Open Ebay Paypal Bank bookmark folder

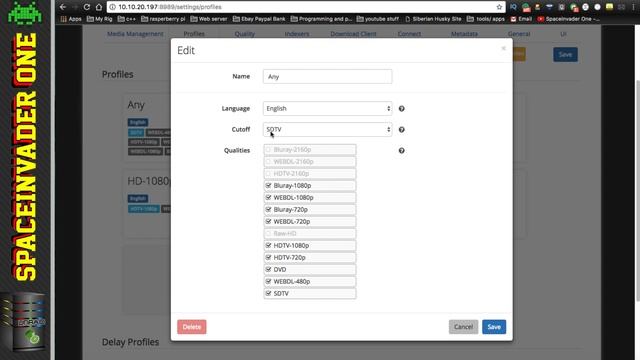259,19
